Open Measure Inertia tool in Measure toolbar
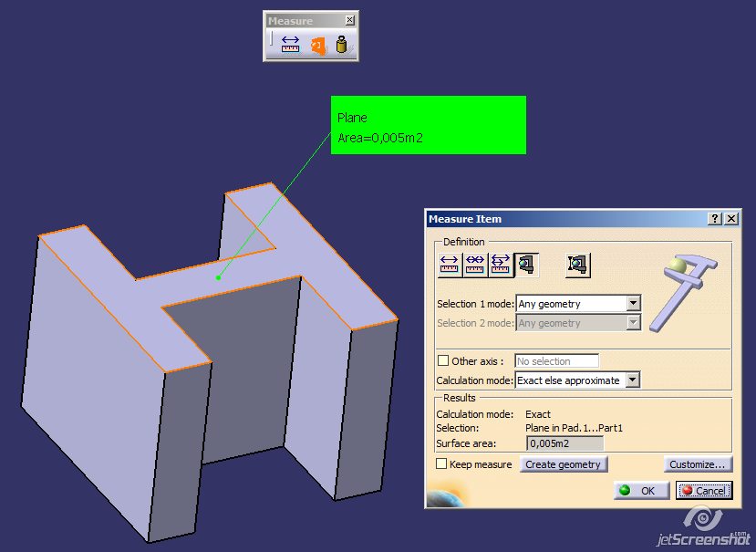Viewport: 756px width, 552px height. [x=343, y=45]
